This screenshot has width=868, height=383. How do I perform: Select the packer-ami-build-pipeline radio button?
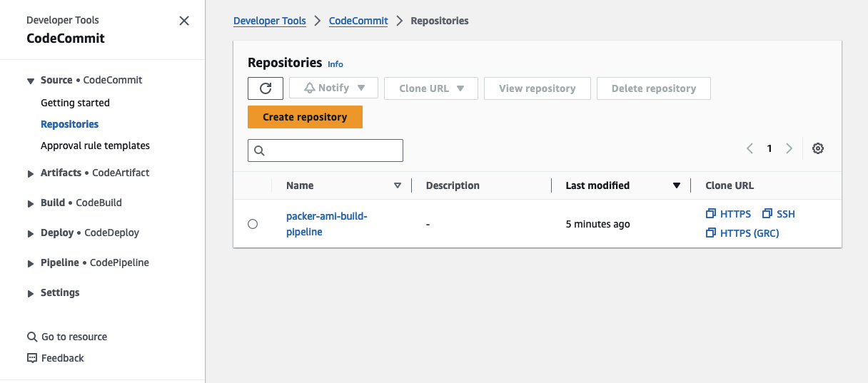tap(253, 224)
